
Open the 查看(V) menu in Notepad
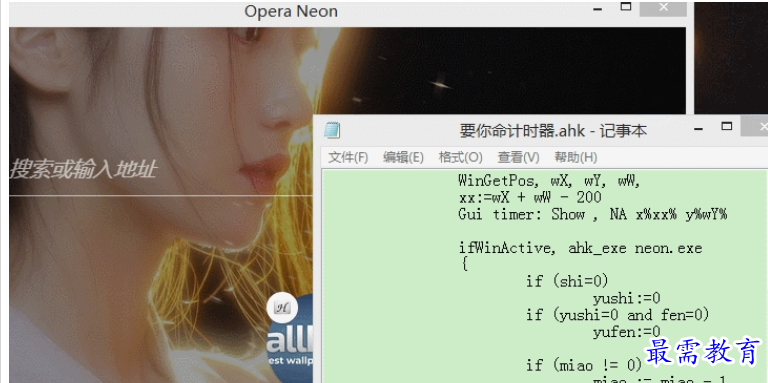point(518,157)
